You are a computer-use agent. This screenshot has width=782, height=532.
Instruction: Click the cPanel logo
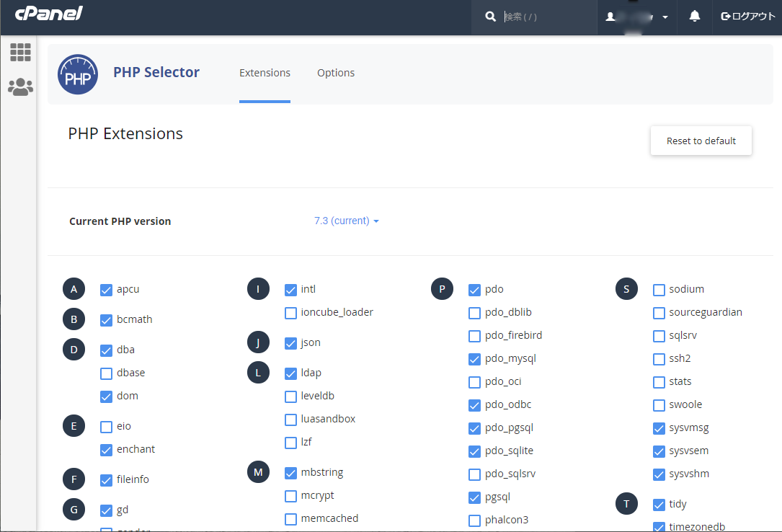click(x=49, y=14)
